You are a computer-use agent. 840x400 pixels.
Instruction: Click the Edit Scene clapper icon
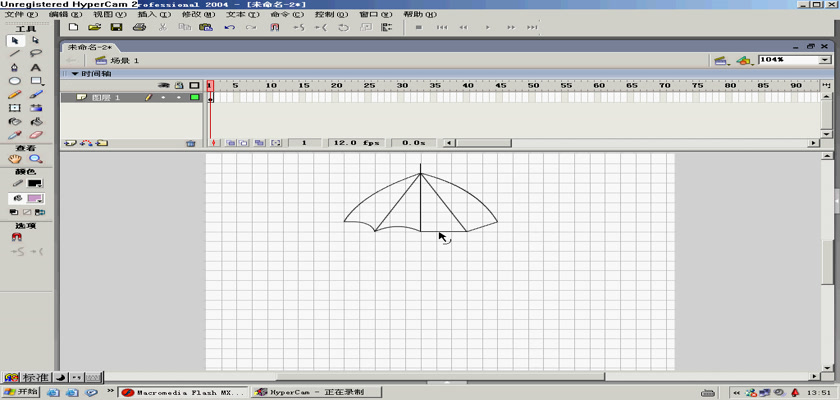click(x=721, y=61)
